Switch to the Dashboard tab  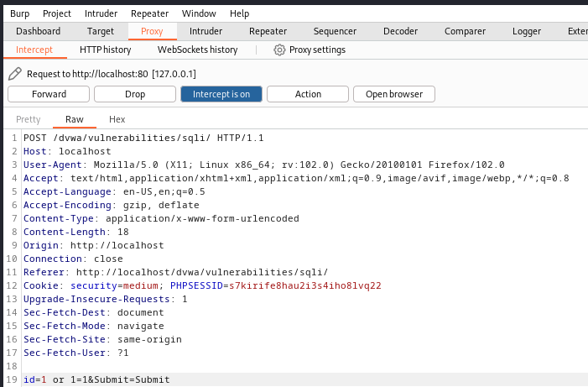(x=39, y=31)
